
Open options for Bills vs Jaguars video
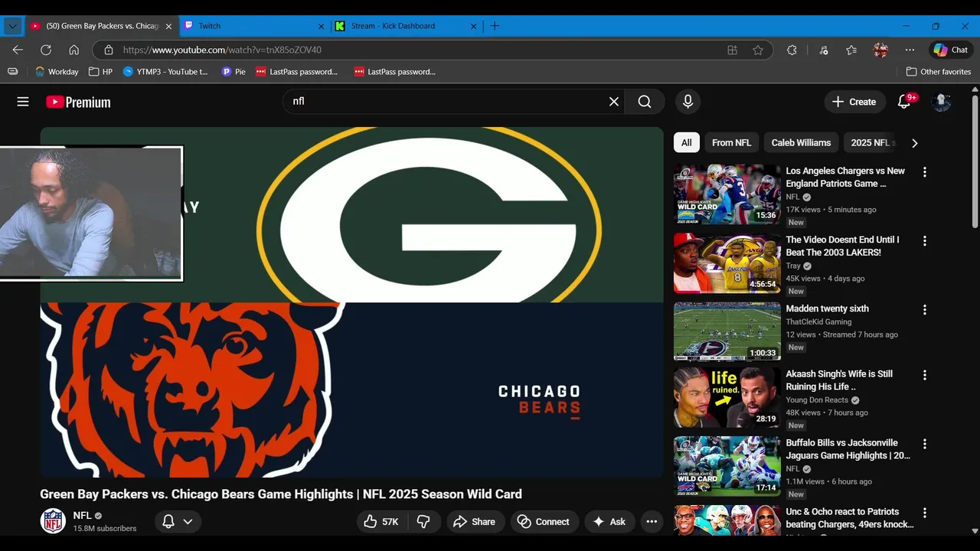coord(925,444)
